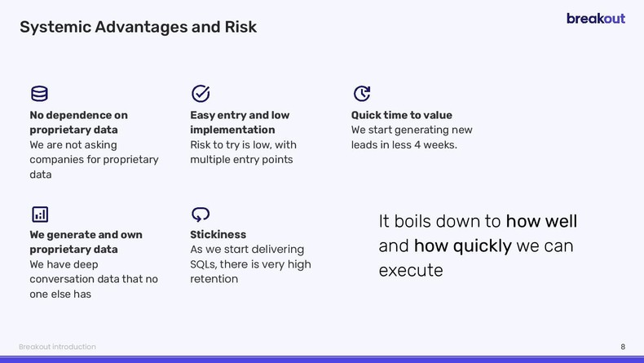644x363 pixels.
Task: Click the breakout logo
Action: pyautogui.click(x=595, y=18)
